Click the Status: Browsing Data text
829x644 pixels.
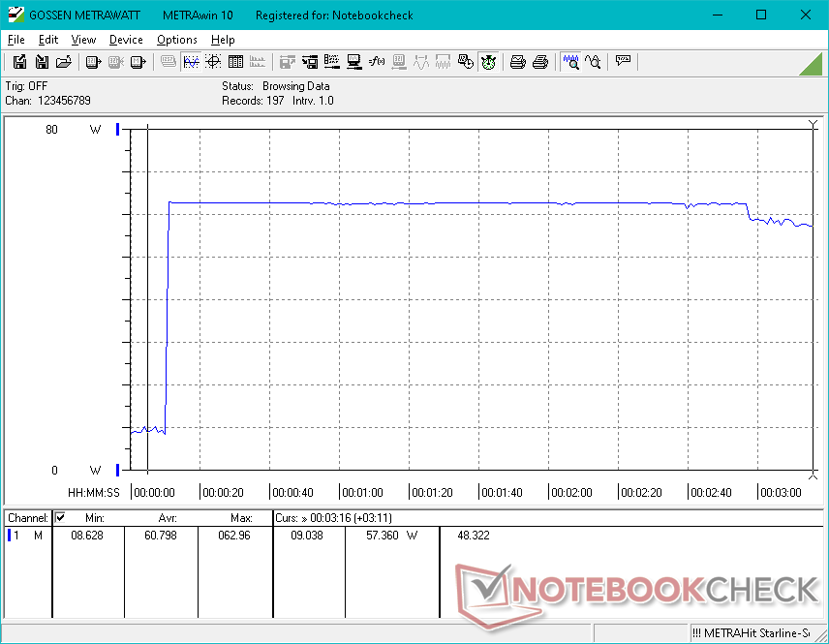(x=275, y=85)
